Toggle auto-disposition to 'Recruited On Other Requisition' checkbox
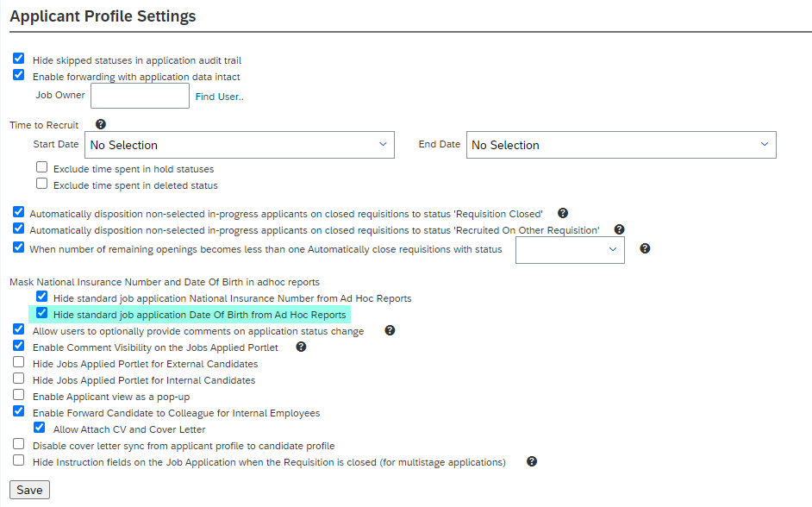 click(19, 228)
